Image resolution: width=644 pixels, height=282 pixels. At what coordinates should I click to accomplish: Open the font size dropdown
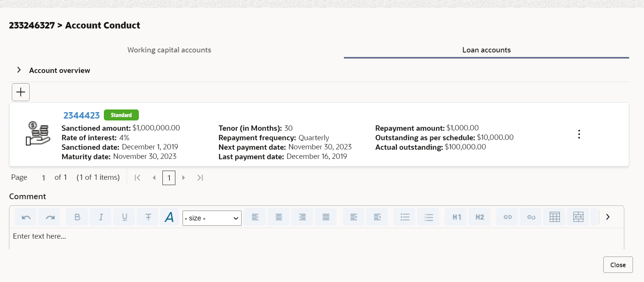[x=212, y=218]
